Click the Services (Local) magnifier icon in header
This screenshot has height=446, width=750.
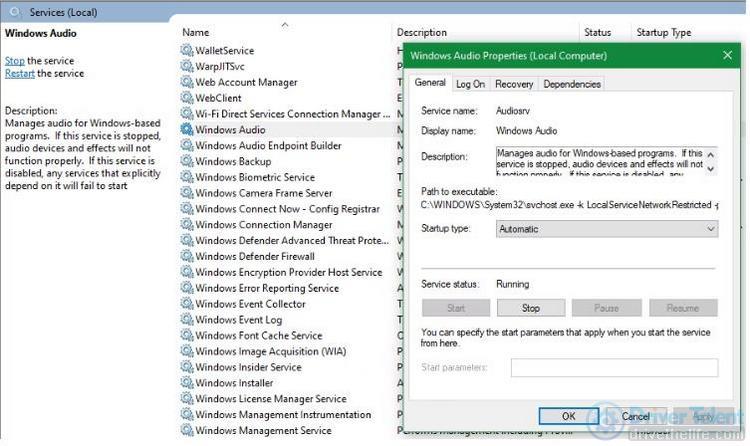point(15,12)
